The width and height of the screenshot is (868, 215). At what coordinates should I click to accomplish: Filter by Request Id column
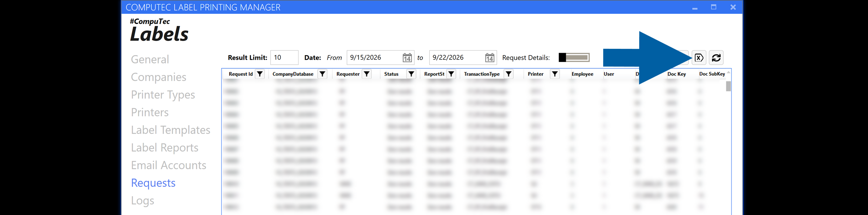pyautogui.click(x=260, y=74)
